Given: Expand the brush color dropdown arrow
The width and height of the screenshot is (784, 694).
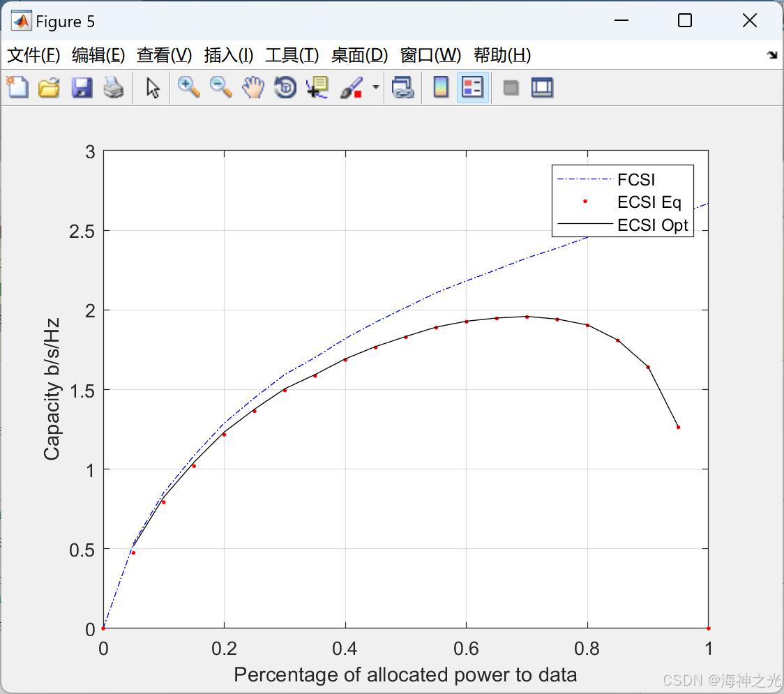Looking at the screenshot, I should [x=375, y=87].
